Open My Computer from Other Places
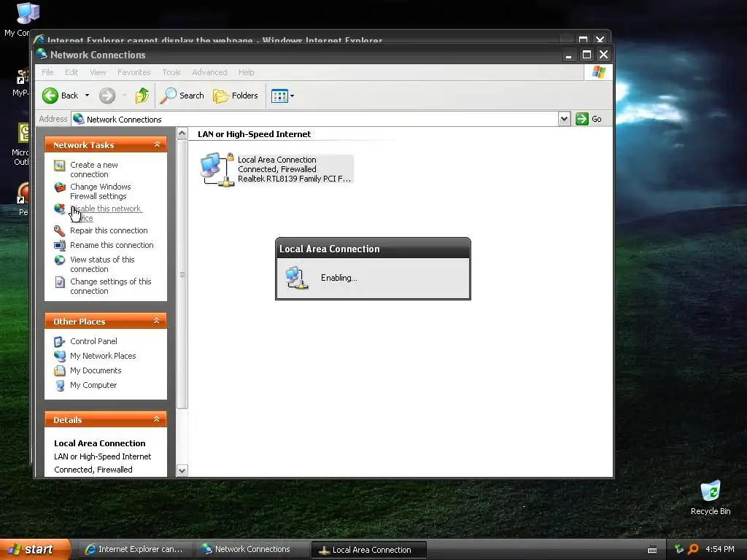The image size is (747, 560). (93, 385)
